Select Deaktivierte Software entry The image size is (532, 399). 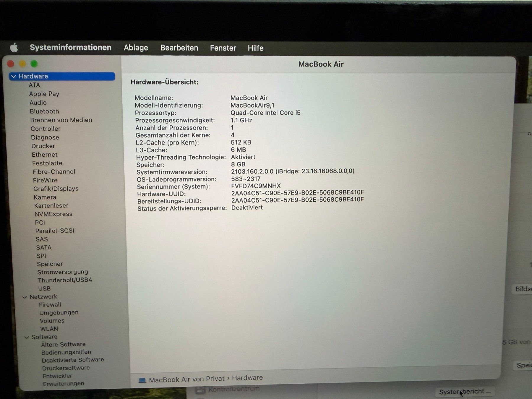73,360
